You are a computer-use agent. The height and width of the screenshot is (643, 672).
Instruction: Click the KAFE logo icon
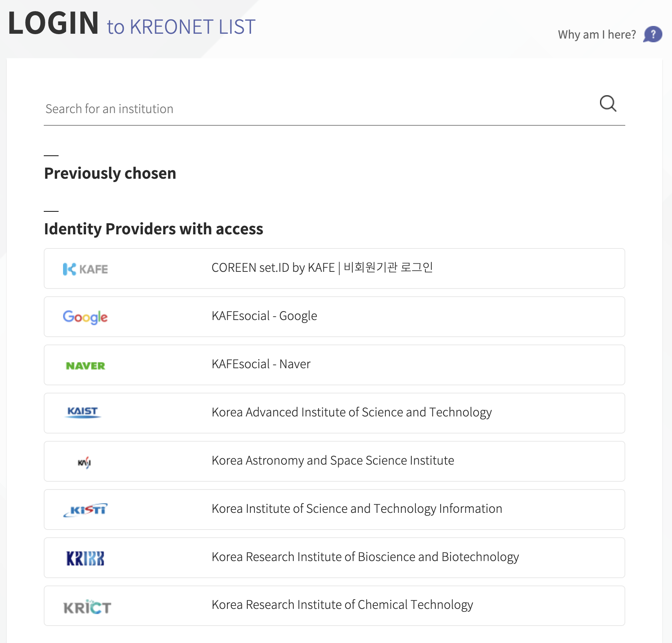[x=85, y=269]
